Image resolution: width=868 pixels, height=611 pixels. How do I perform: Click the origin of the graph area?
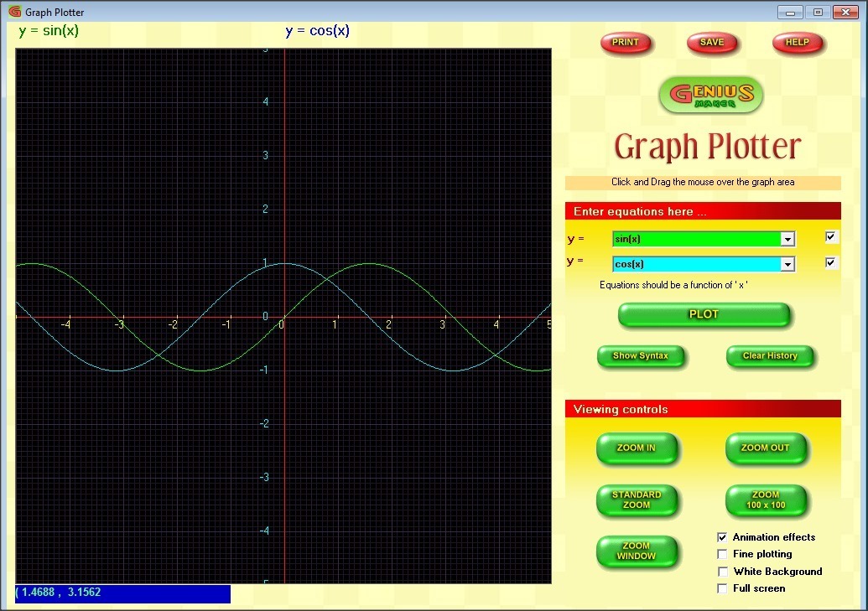point(284,317)
